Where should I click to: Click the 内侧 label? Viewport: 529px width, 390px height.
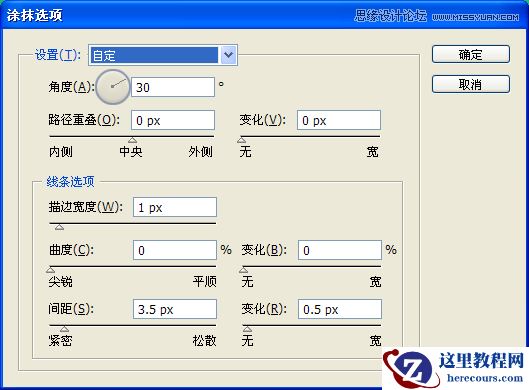pos(61,152)
